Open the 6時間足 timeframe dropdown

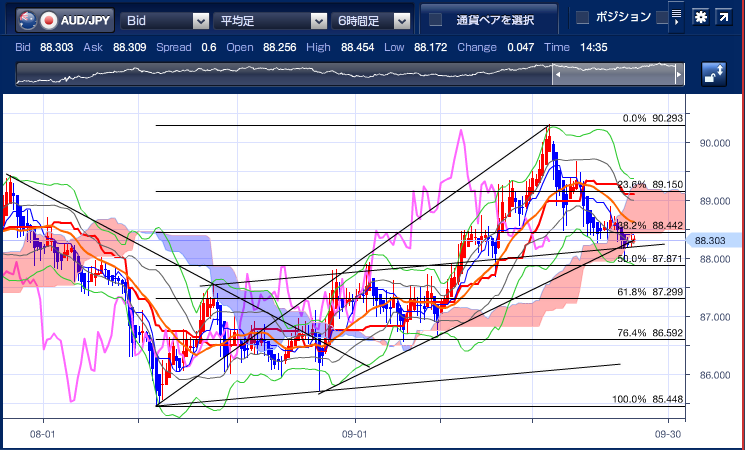point(371,21)
